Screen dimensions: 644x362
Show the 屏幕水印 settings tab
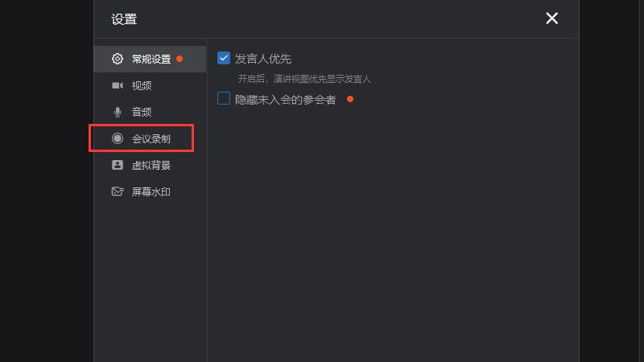coord(151,191)
